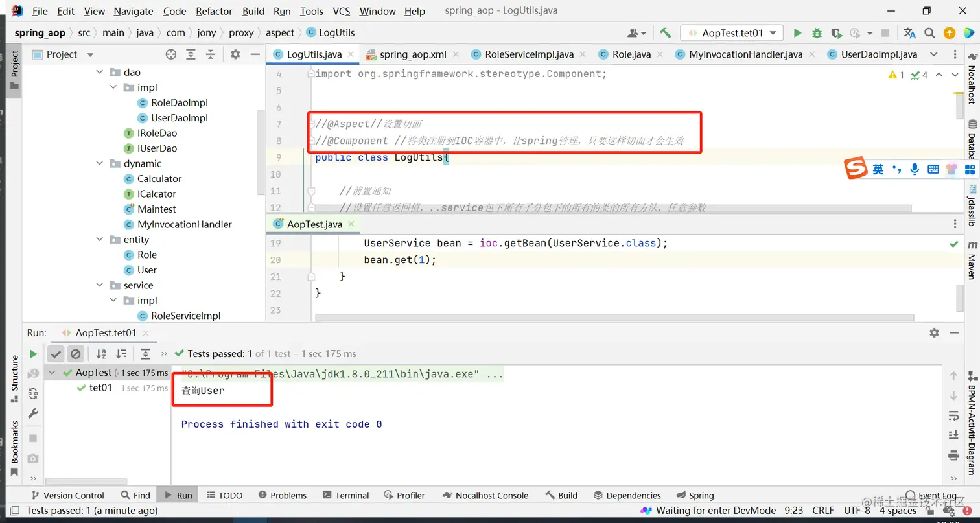The width and height of the screenshot is (980, 523).
Task: Click the wrench icon in Run panel
Action: coord(33,413)
